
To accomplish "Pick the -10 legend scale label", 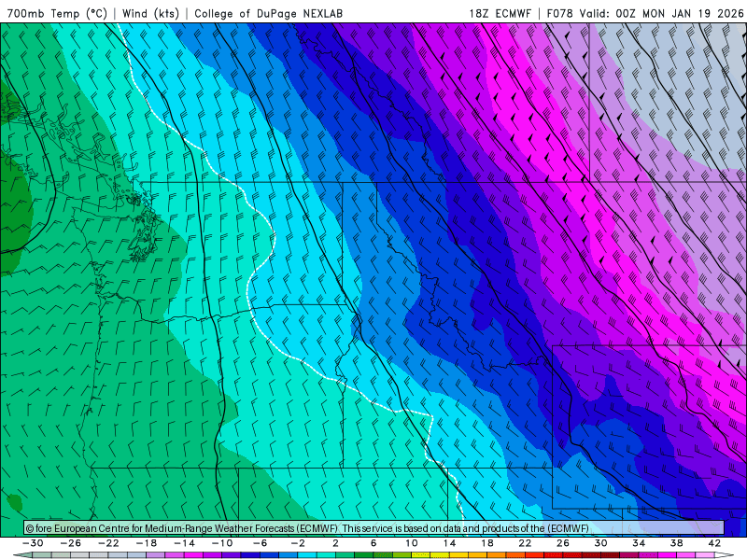I will 222,543.
